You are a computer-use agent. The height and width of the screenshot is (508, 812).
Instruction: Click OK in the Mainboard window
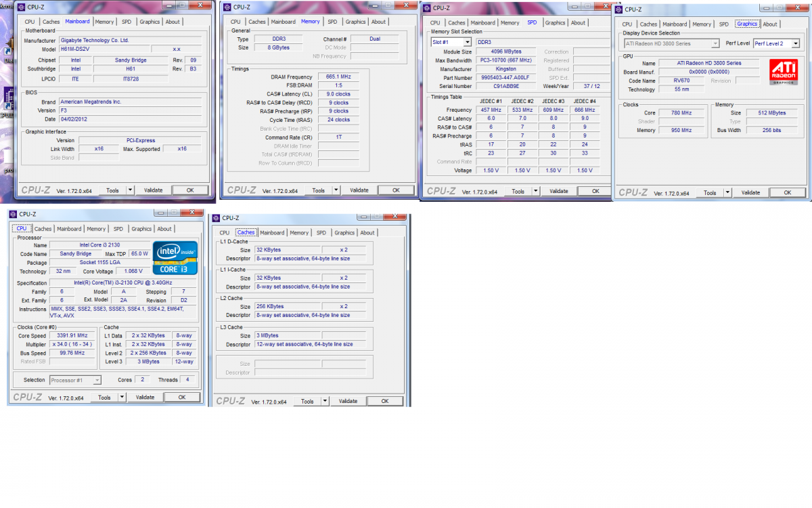190,190
